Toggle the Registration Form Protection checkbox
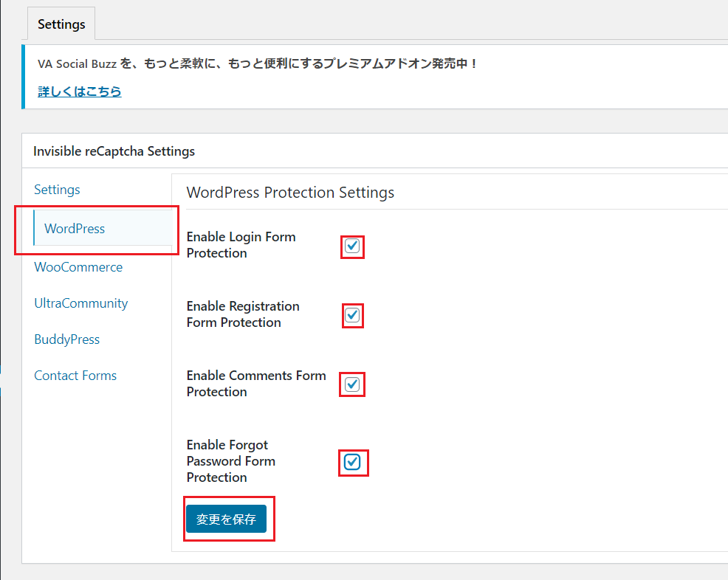This screenshot has width=728, height=580. click(x=352, y=315)
